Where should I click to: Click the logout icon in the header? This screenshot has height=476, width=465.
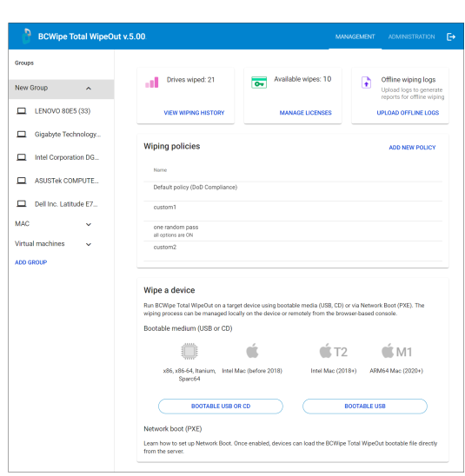coord(451,36)
